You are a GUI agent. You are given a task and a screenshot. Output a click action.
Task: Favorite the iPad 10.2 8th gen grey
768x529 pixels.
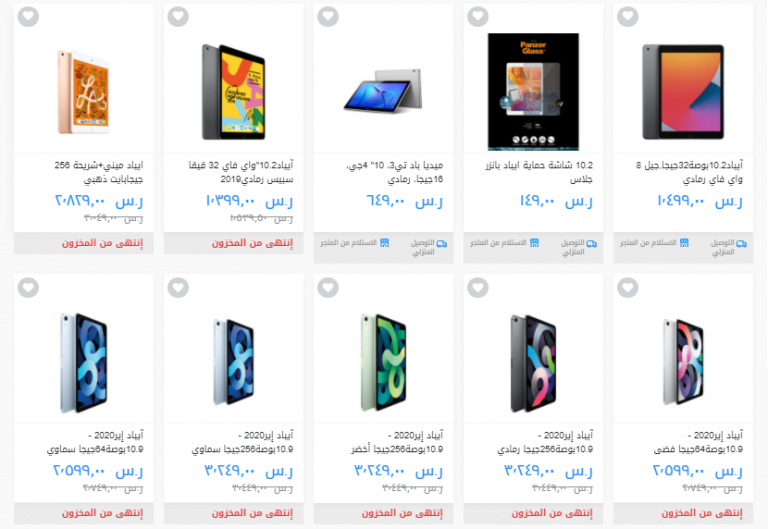click(628, 17)
